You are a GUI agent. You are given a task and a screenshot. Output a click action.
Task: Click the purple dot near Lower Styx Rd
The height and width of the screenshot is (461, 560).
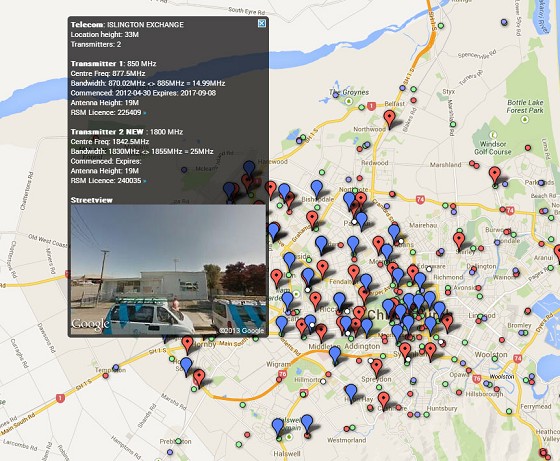click(504, 22)
